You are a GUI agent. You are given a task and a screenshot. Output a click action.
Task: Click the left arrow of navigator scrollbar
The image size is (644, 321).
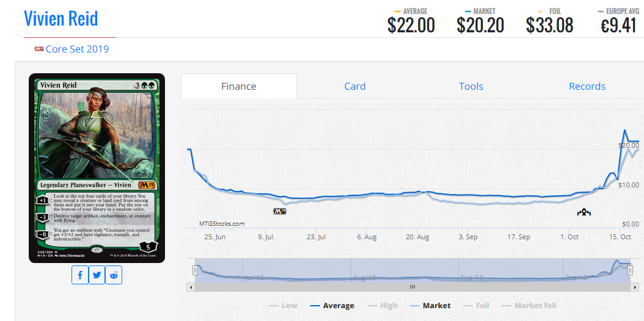[x=190, y=287]
